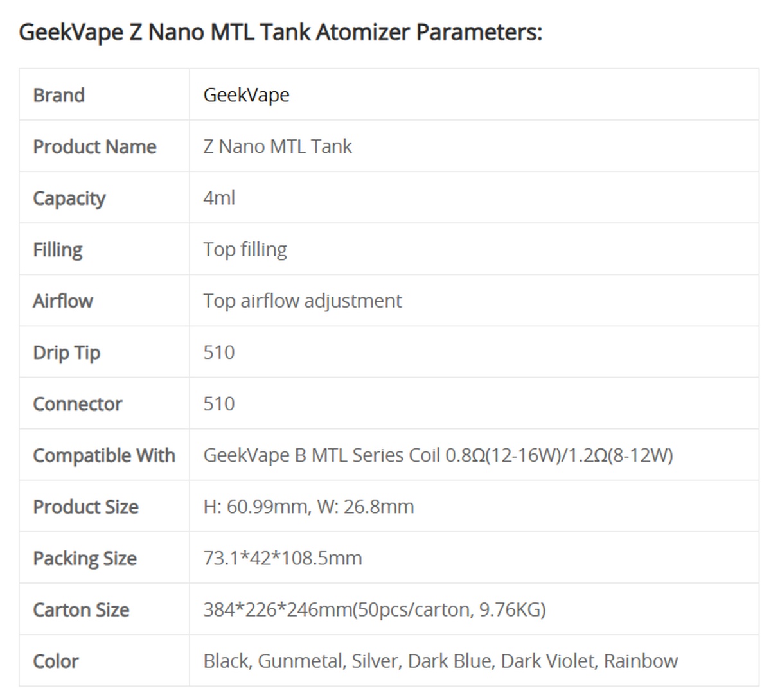Image resolution: width=771 pixels, height=700 pixels.
Task: Click the Drip Tip 510 value
Action: coord(219,352)
